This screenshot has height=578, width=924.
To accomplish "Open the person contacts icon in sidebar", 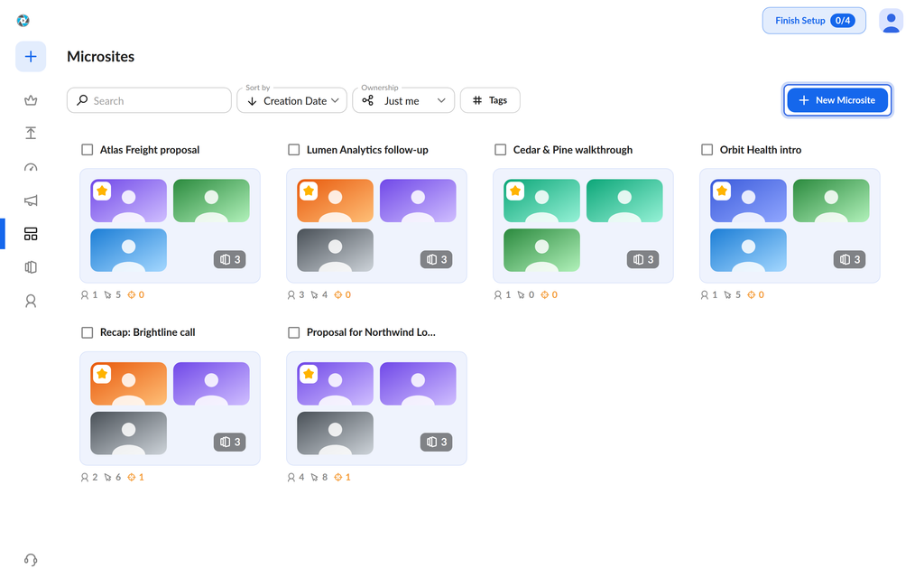I will click(31, 301).
